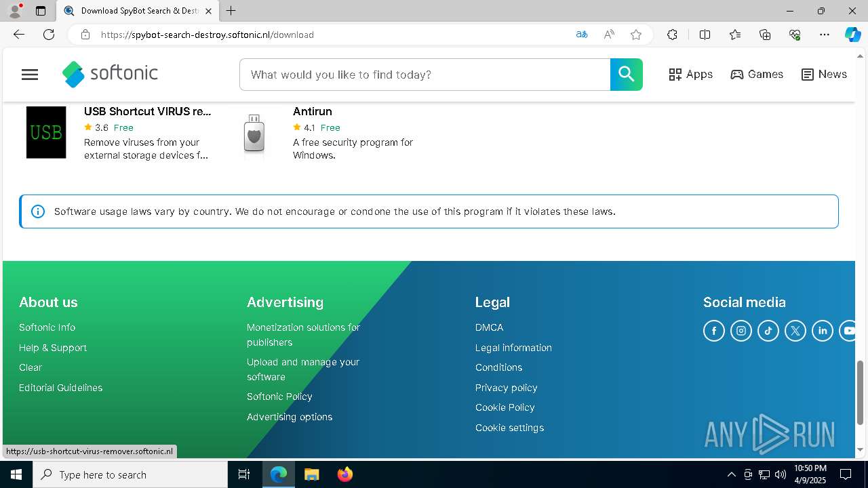The image size is (868, 488).
Task: Open a new browser tab
Action: pyautogui.click(x=231, y=11)
